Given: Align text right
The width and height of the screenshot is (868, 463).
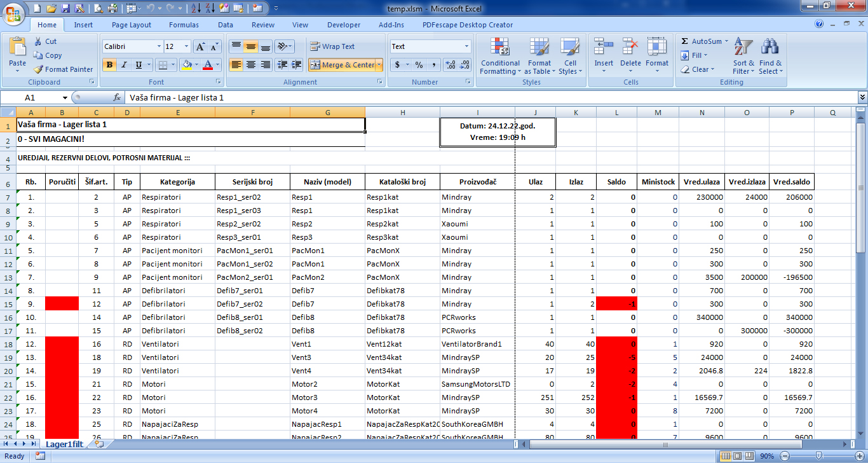Looking at the screenshot, I should pos(265,65).
